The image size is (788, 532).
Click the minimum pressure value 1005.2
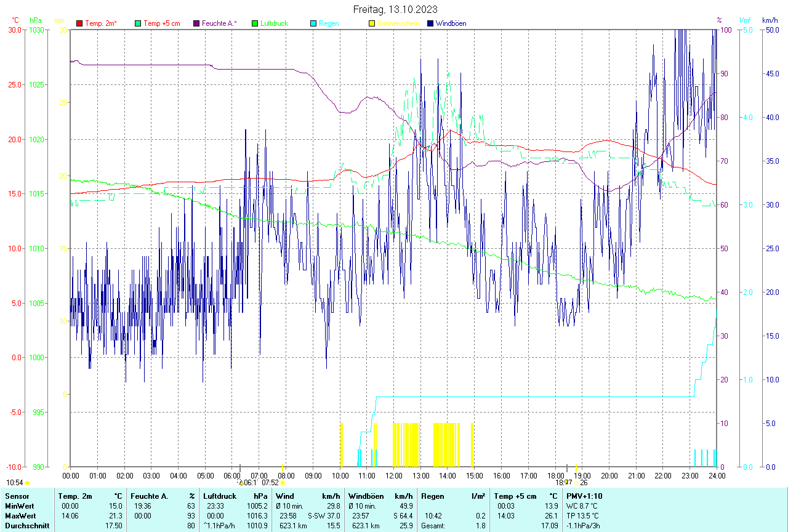257,506
